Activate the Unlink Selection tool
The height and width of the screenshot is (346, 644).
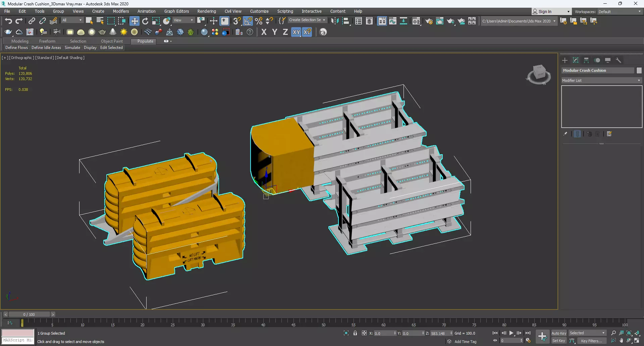click(x=42, y=21)
